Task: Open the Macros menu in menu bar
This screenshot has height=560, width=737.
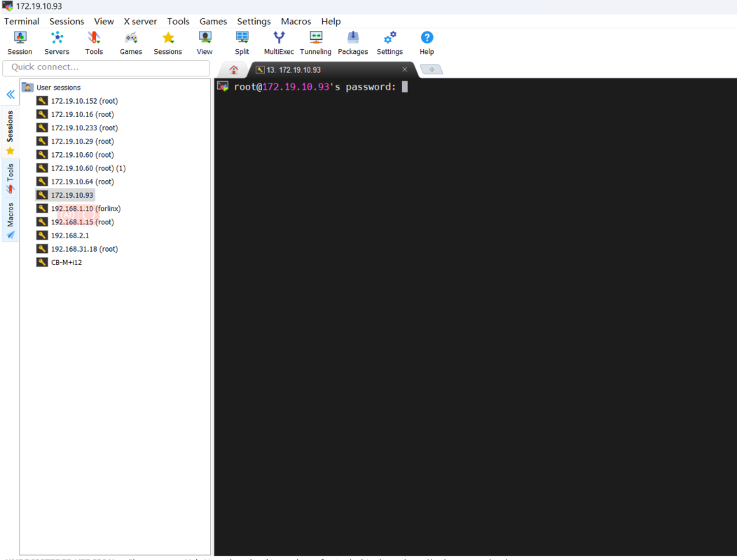Action: click(x=296, y=21)
